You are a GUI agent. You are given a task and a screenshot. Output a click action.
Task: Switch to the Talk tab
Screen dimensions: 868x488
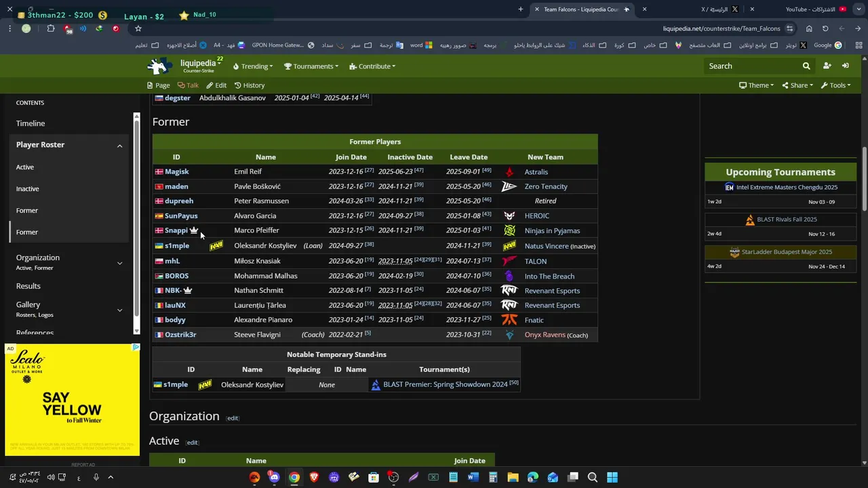(x=188, y=85)
